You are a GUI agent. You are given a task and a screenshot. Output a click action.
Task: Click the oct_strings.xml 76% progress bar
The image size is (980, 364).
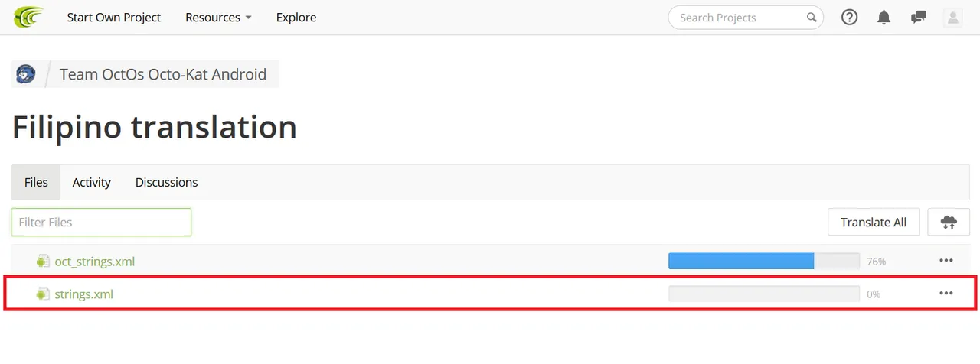pos(764,262)
